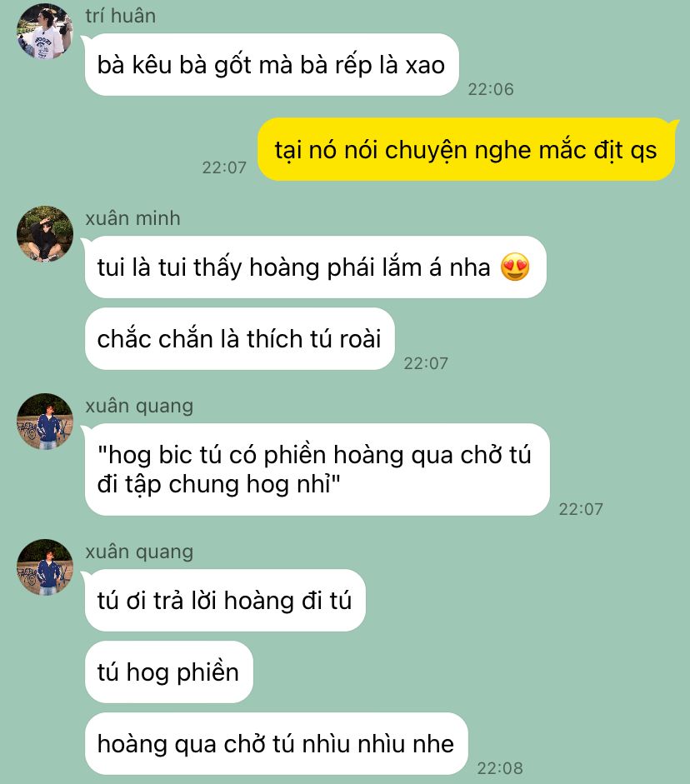The width and height of the screenshot is (690, 784).
Task: Open trí huân's profile avatar
Action: click(45, 32)
